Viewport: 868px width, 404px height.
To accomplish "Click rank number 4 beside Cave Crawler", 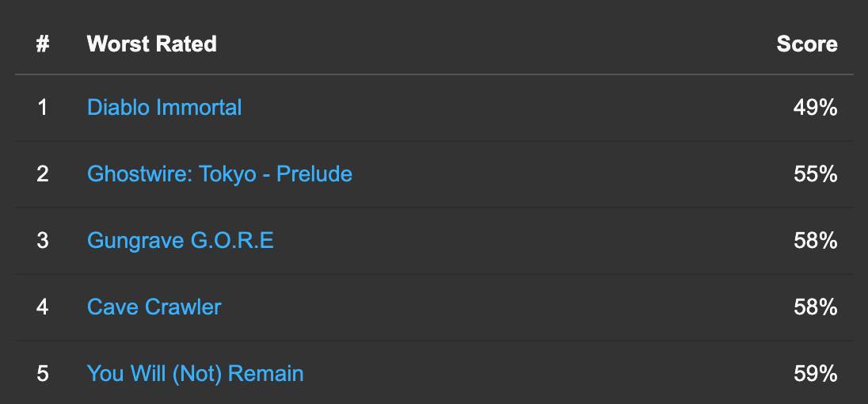I will 43,307.
